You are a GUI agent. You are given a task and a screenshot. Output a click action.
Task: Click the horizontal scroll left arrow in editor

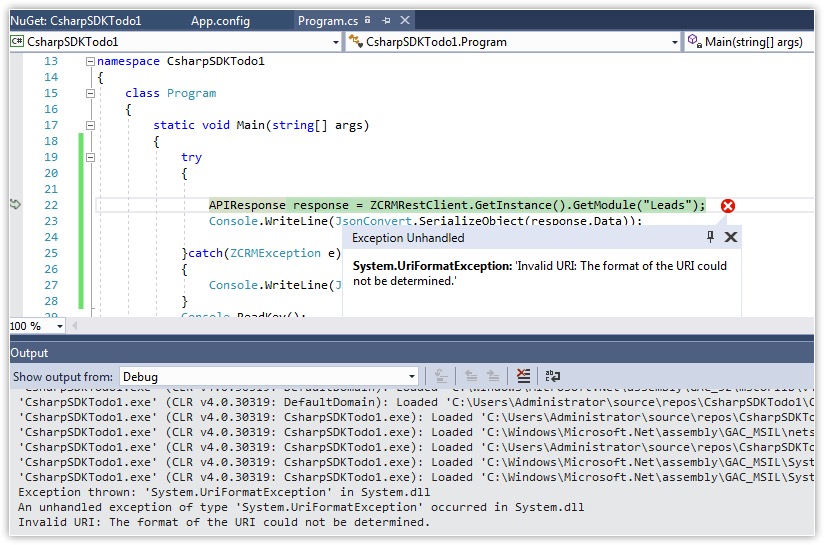(x=75, y=326)
